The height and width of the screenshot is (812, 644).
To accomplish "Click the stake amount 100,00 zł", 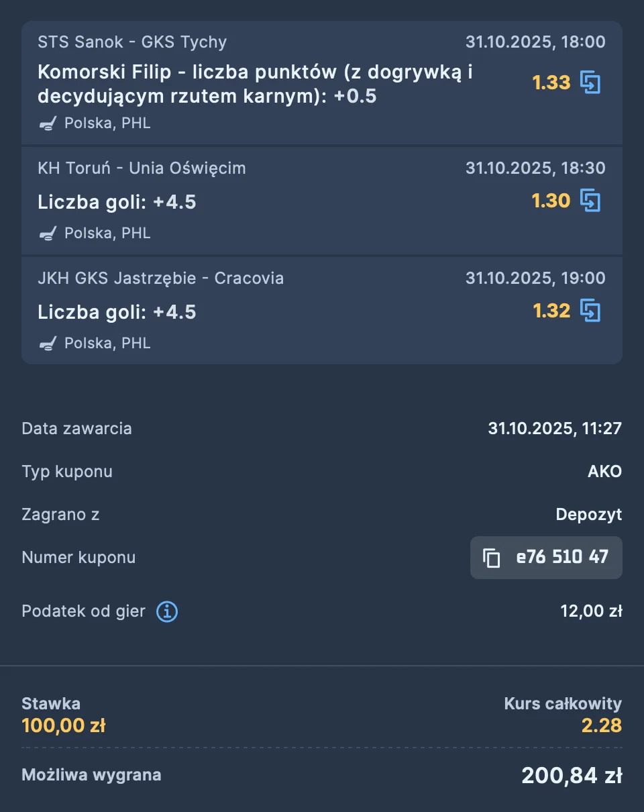I will 64,725.
